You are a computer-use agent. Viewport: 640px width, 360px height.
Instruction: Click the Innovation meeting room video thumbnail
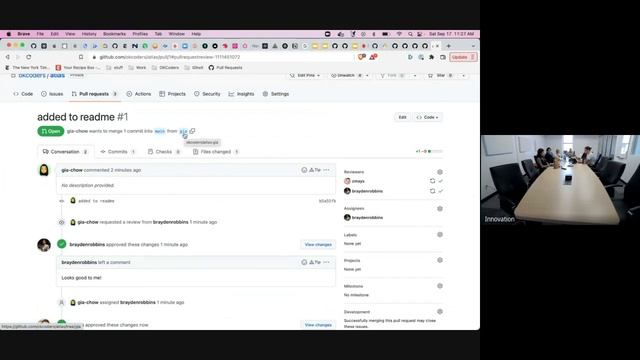coord(560,180)
